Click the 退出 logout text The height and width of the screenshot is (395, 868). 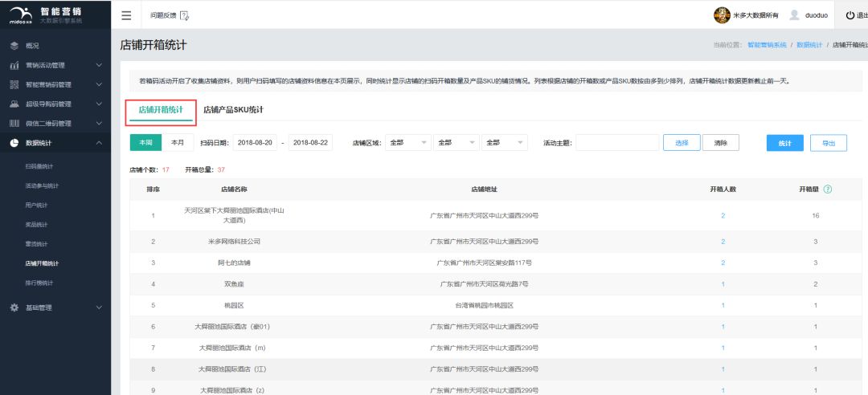click(x=862, y=15)
